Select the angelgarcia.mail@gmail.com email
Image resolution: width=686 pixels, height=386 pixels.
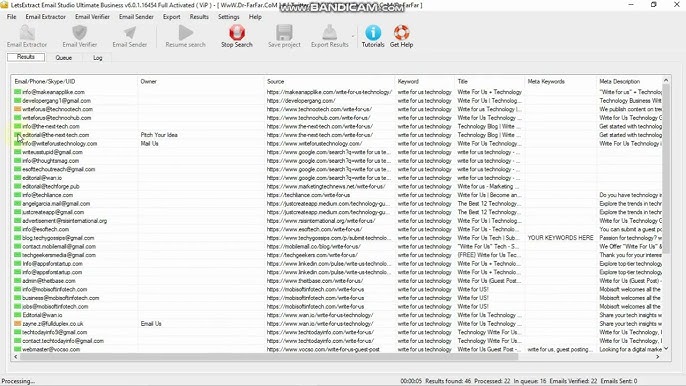pos(56,204)
